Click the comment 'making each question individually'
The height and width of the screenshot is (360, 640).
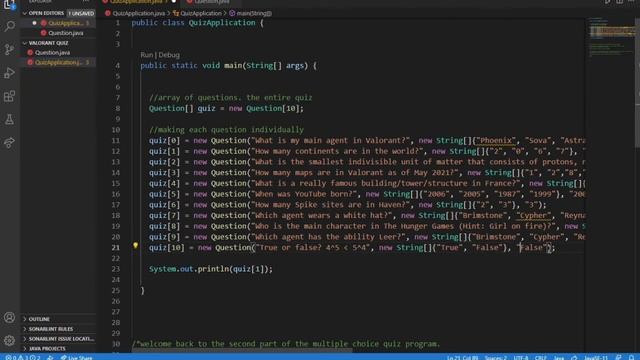pos(227,130)
